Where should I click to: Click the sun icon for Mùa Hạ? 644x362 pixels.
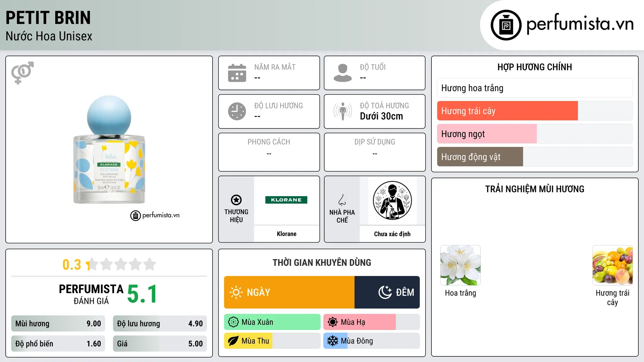(332, 322)
